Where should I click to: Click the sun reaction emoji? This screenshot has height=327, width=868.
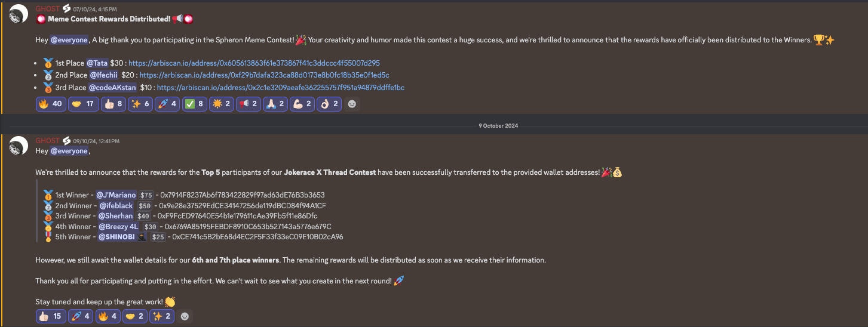point(221,104)
